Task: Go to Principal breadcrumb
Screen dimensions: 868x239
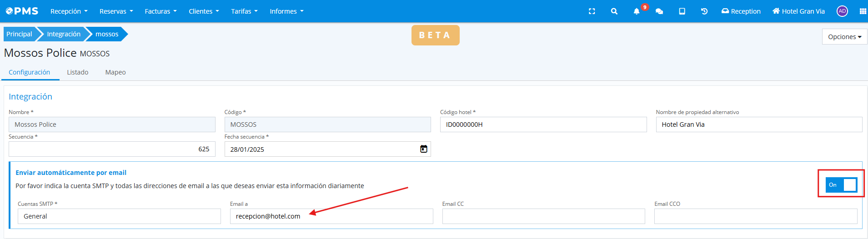Action: 19,34
